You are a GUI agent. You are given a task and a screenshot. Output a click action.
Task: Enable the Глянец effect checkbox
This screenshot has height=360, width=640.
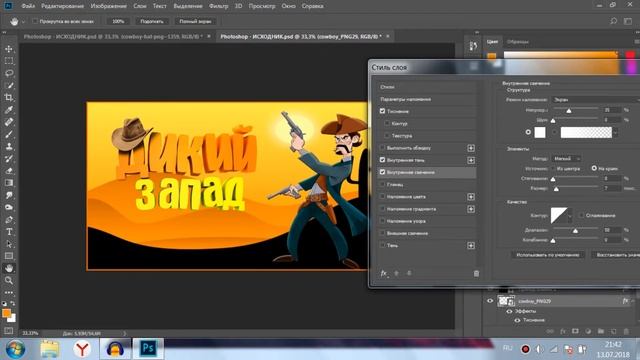tap(382, 184)
